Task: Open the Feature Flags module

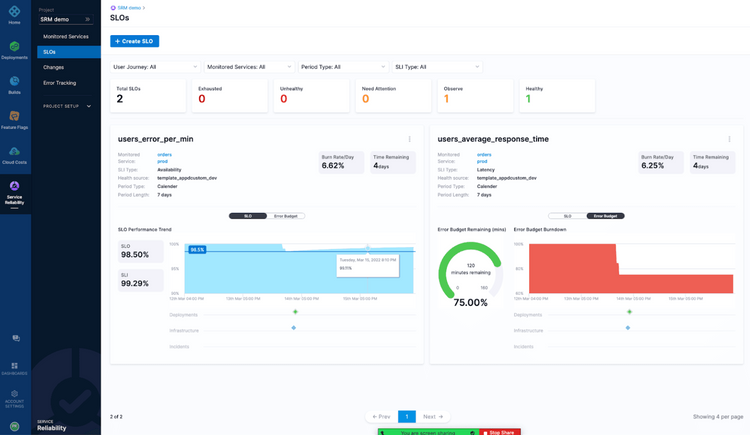Action: (x=14, y=120)
